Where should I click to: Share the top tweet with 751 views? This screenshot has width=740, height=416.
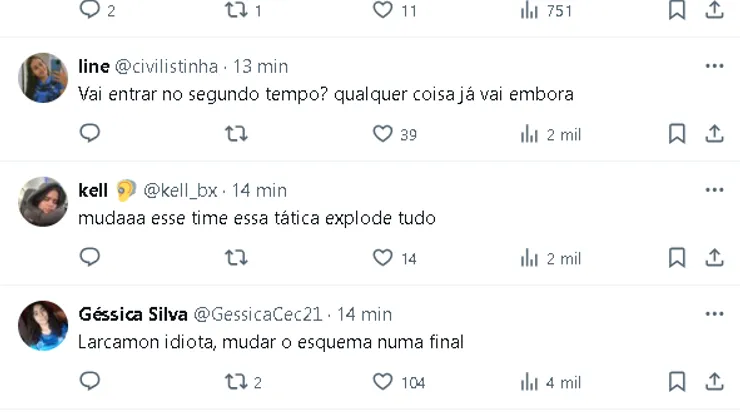pyautogui.click(x=714, y=10)
